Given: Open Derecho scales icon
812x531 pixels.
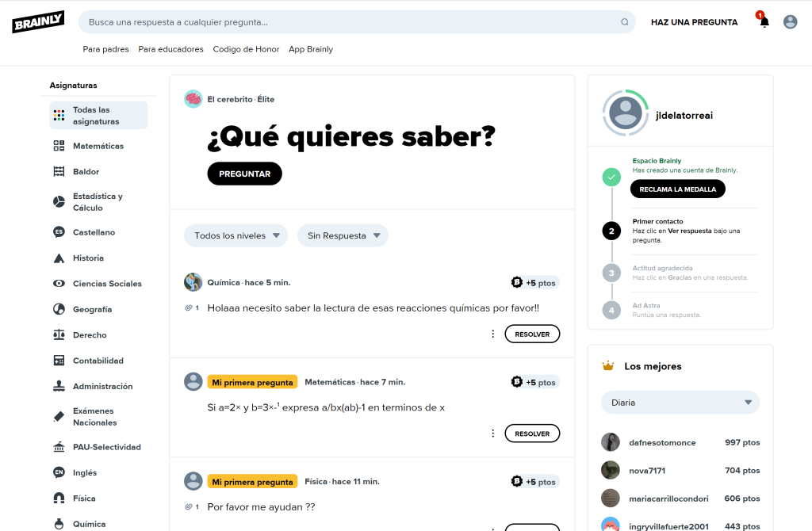Looking at the screenshot, I should point(59,335).
